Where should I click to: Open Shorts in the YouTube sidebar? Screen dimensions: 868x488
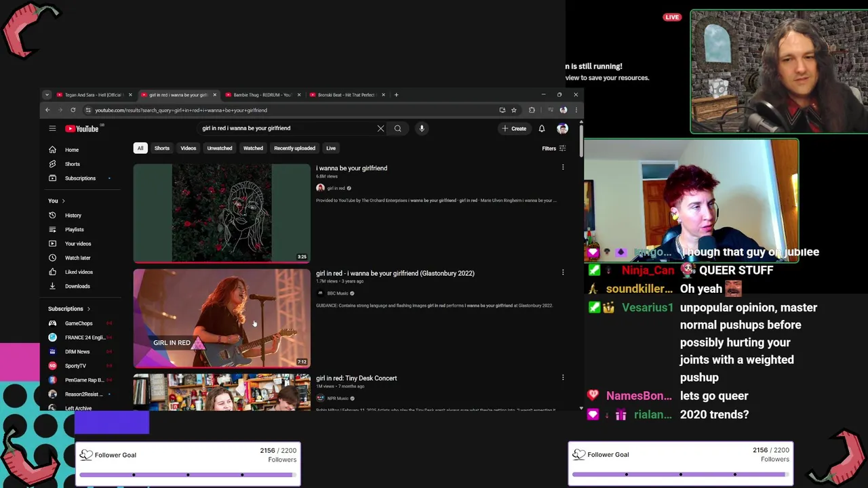pos(72,164)
